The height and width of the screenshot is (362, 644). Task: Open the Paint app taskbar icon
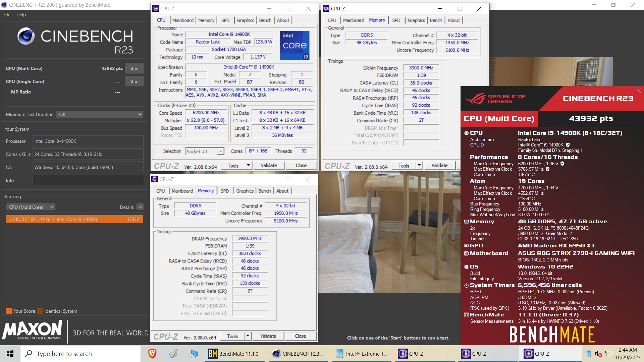pos(173,354)
